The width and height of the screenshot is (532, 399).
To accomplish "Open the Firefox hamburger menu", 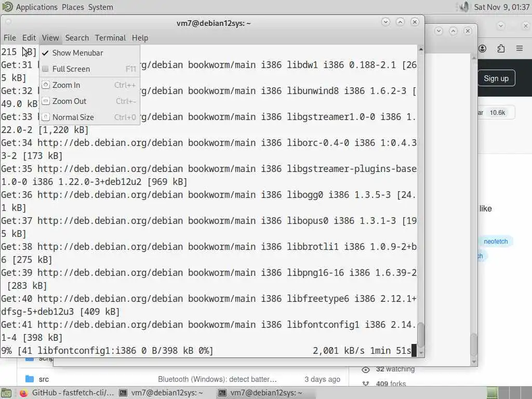I will click(520, 48).
